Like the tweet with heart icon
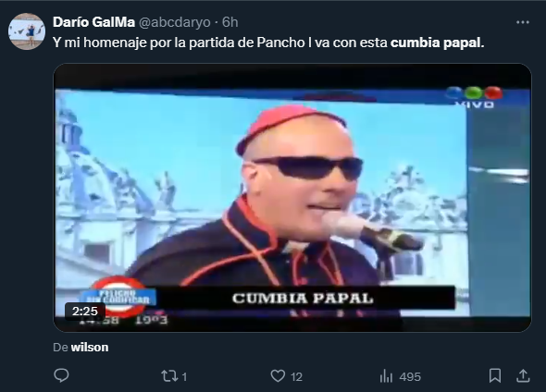 click(x=278, y=376)
